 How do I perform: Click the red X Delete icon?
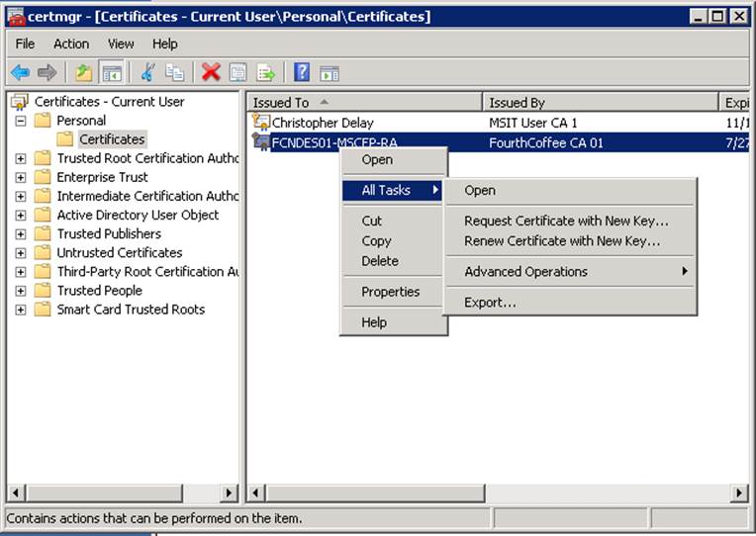coord(211,72)
